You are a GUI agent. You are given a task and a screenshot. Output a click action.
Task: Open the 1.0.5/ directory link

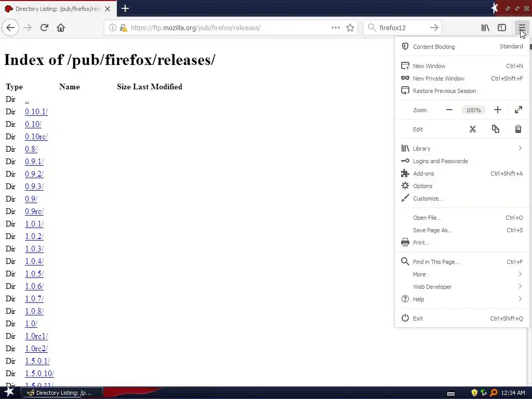(34, 274)
